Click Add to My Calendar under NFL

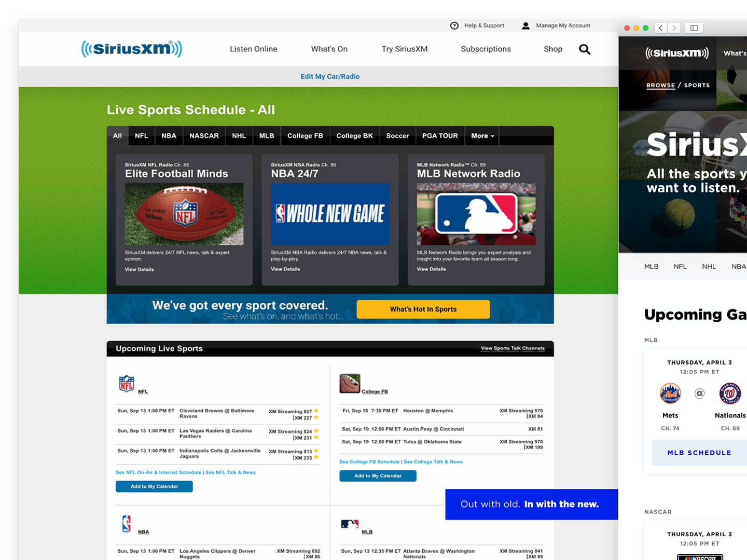[x=154, y=486]
